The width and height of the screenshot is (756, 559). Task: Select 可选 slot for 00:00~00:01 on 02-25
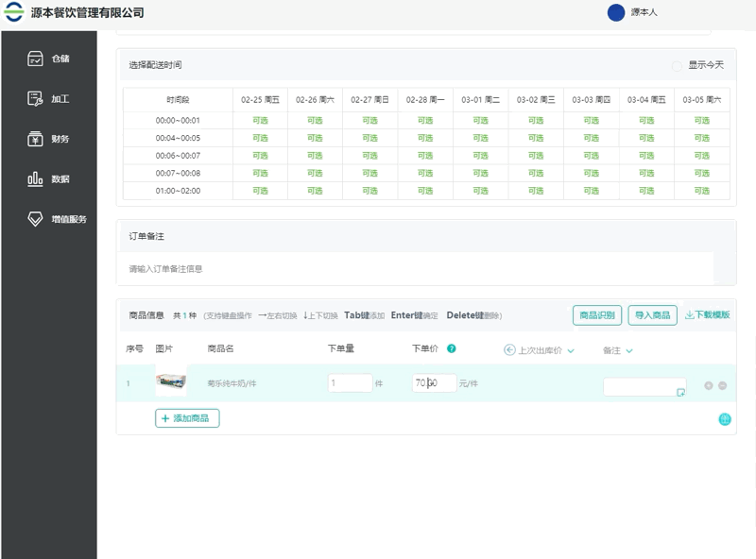point(260,120)
